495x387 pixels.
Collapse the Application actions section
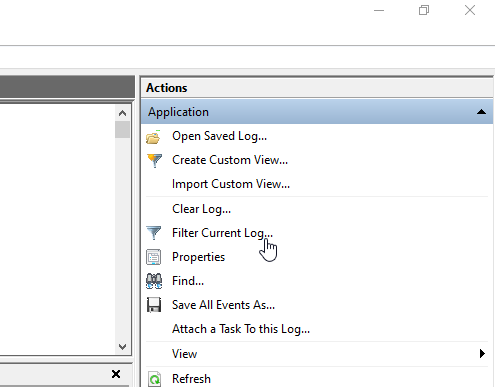(481, 112)
